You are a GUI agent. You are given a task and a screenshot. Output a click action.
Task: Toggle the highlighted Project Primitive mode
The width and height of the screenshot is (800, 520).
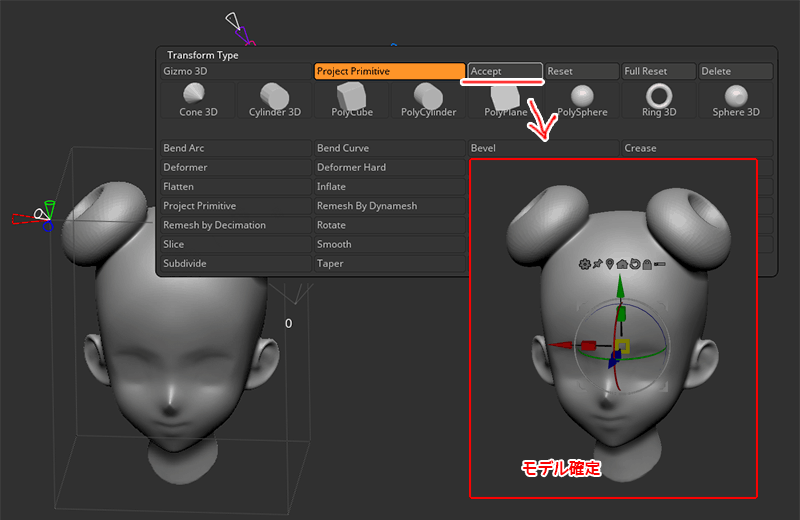click(x=389, y=72)
